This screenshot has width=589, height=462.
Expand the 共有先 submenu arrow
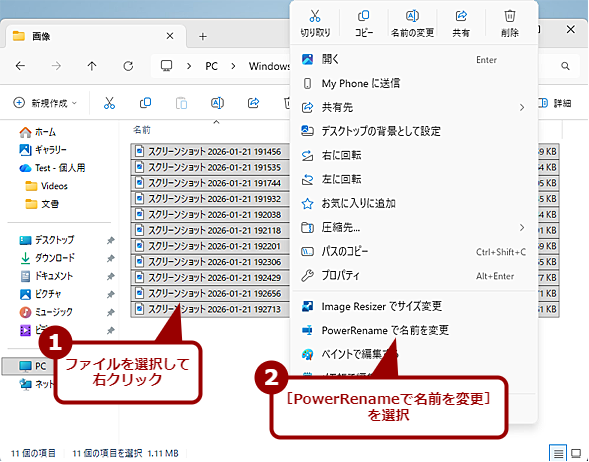coord(522,108)
